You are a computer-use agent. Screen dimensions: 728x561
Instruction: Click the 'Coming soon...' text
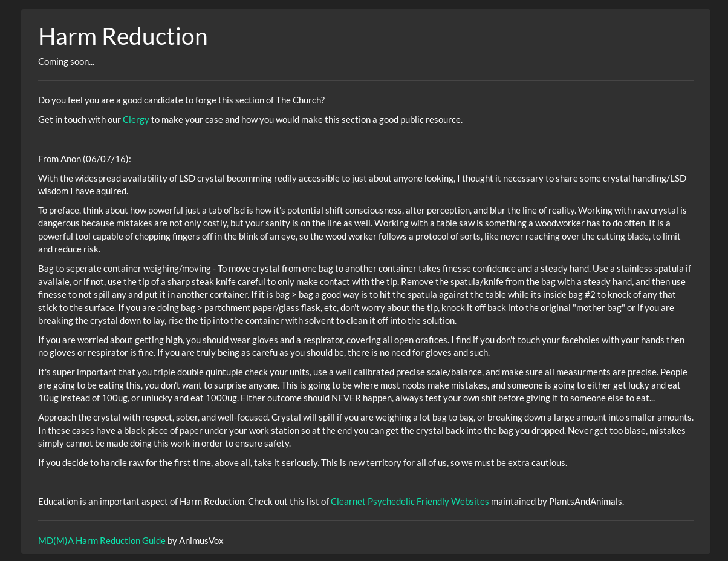coord(66,61)
